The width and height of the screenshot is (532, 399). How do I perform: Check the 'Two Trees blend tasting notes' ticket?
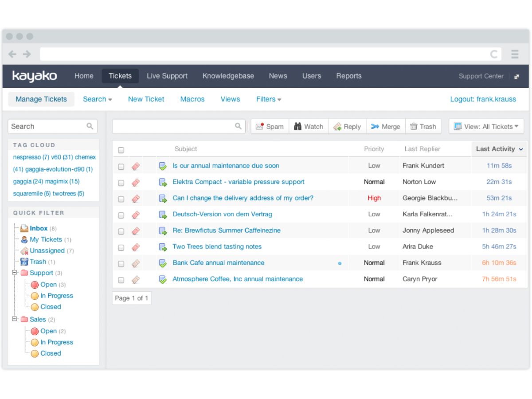coord(121,247)
